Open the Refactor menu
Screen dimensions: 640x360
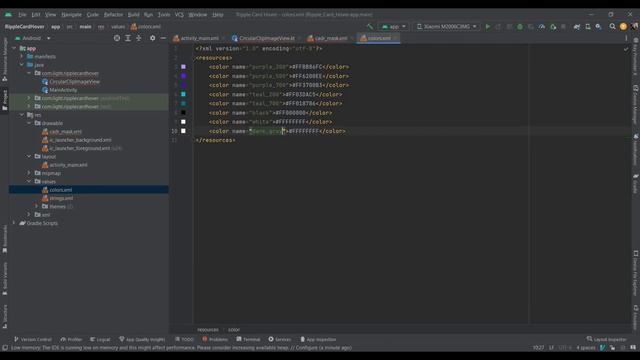point(113,14)
